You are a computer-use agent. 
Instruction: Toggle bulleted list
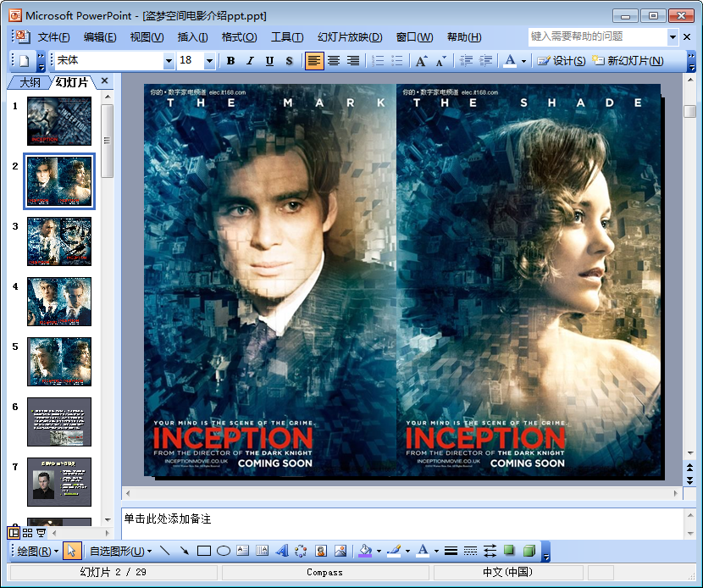[397, 60]
